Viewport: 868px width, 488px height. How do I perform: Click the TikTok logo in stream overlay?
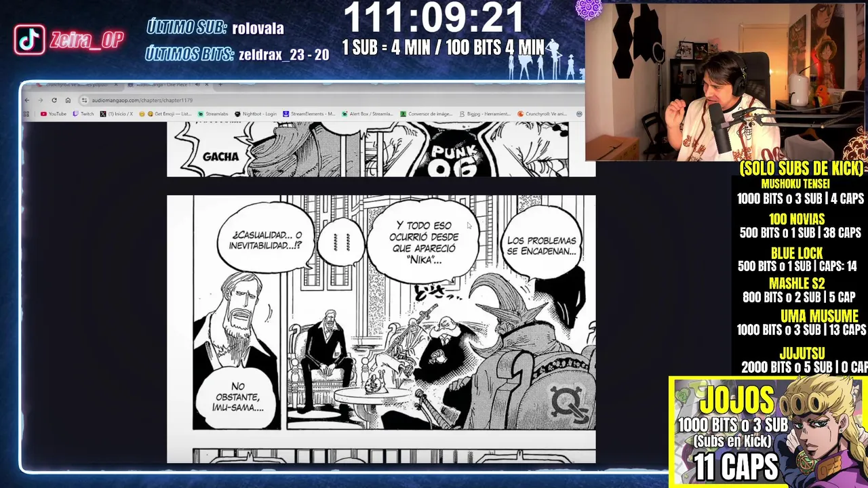click(29, 40)
